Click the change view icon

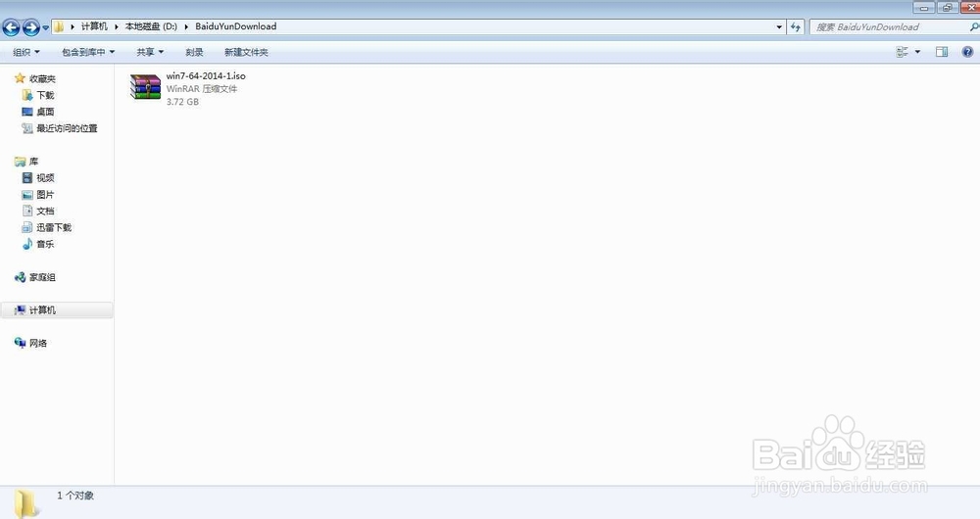(902, 52)
